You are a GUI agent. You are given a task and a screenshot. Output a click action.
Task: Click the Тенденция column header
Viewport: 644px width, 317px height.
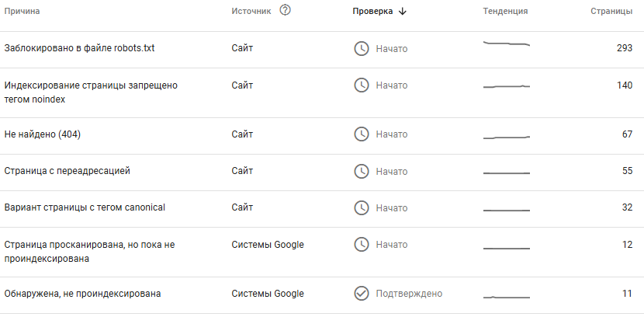(x=505, y=12)
